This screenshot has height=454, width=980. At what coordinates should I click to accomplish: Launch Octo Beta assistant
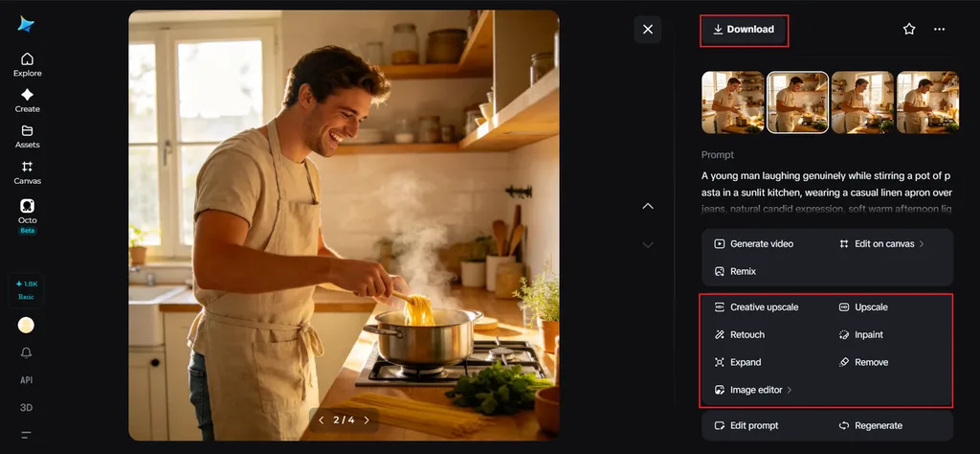(x=28, y=216)
